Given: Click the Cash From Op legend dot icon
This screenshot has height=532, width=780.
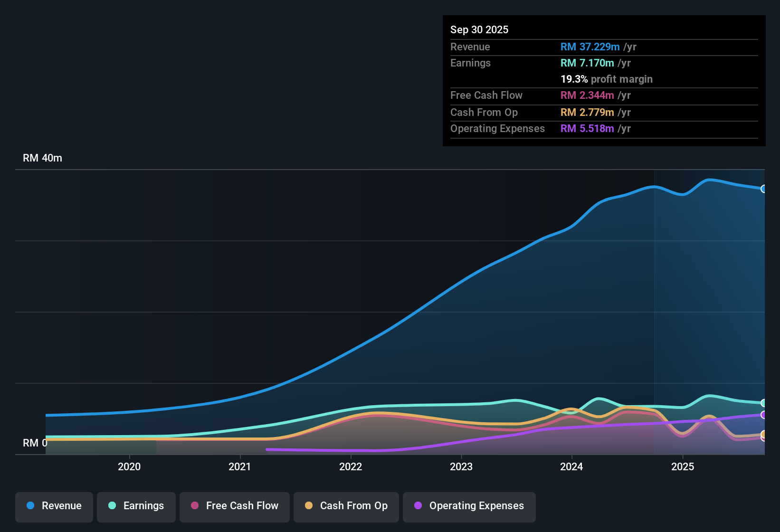Looking at the screenshot, I should tap(309, 506).
